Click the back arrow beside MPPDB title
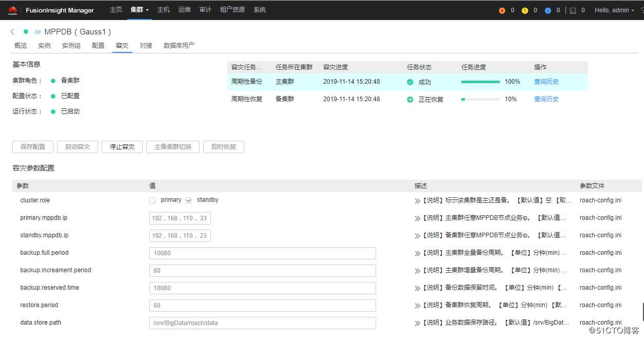644x339 pixels. pos(12,31)
